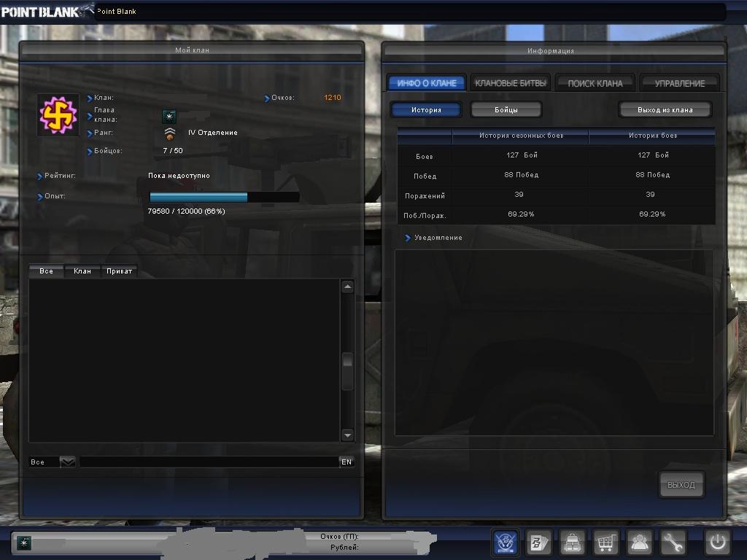Open the inventory backpack icon
Screen dimensions: 747x560
tap(573, 542)
